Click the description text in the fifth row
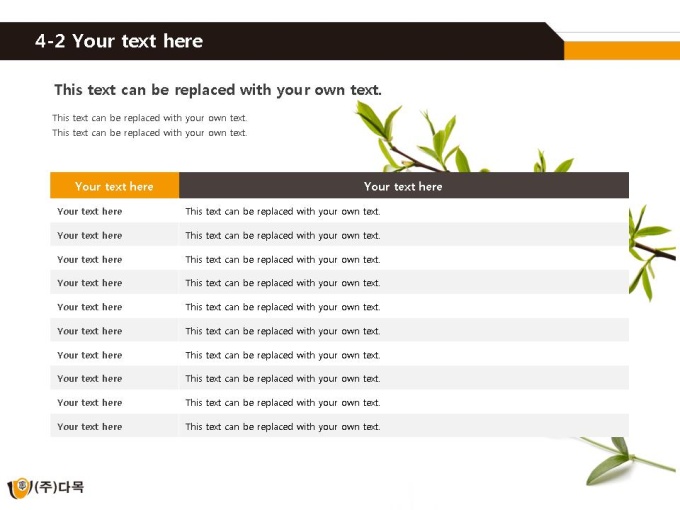The width and height of the screenshot is (680, 510). 283,307
